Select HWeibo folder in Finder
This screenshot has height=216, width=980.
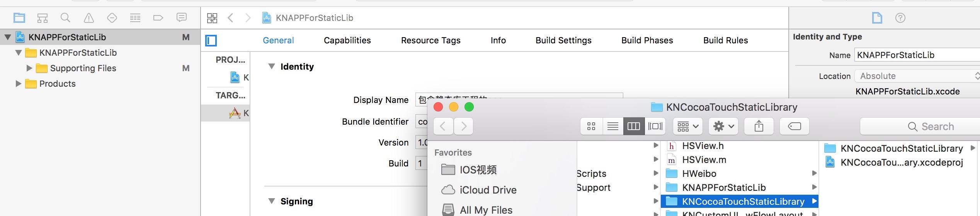click(699, 174)
